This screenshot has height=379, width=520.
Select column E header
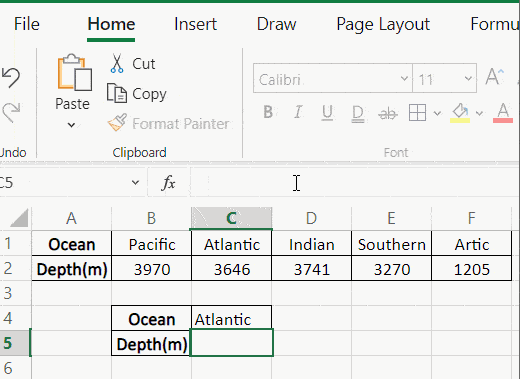click(x=391, y=219)
